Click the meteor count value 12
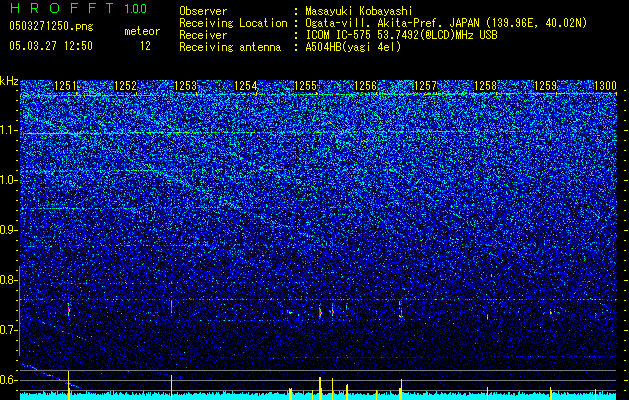This screenshot has height=400, width=629. tap(145, 46)
